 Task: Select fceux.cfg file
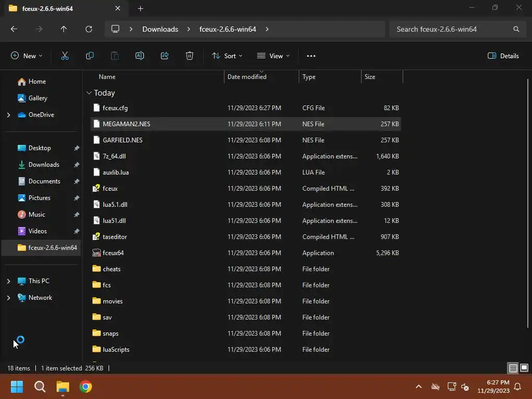pyautogui.click(x=115, y=108)
